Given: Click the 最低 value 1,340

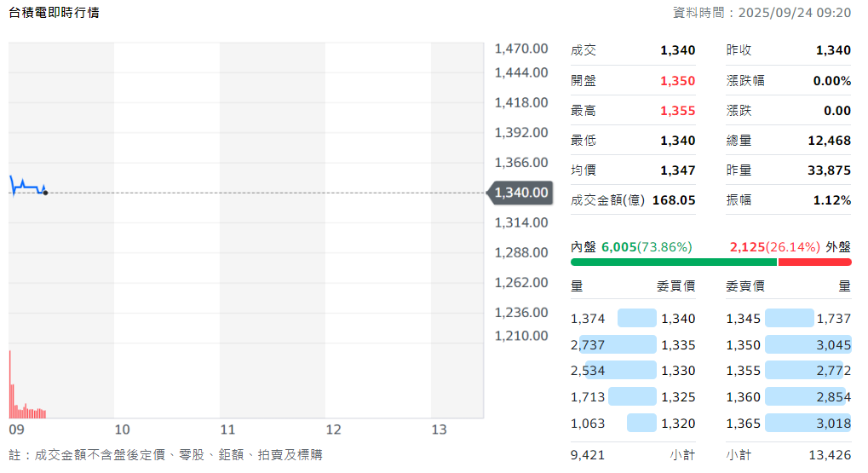Looking at the screenshot, I should [x=677, y=141].
